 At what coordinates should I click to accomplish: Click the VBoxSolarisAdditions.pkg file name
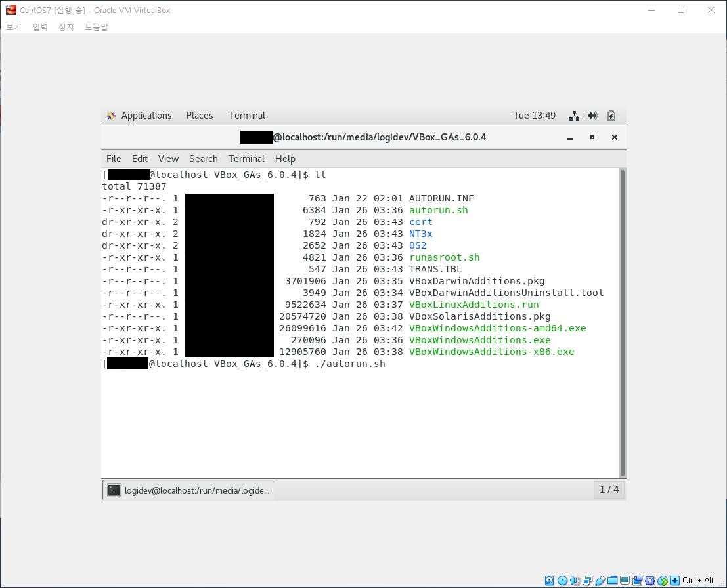click(x=480, y=316)
